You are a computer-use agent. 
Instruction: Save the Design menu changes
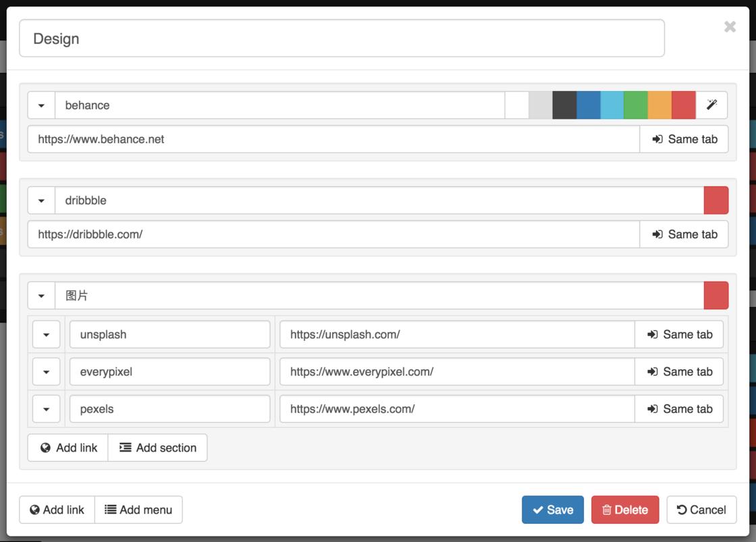[553, 510]
